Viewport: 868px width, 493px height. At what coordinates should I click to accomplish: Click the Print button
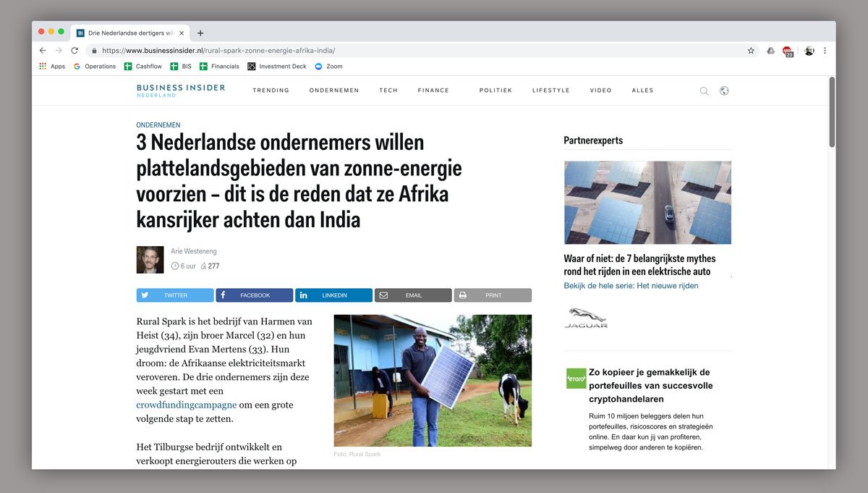click(x=493, y=295)
